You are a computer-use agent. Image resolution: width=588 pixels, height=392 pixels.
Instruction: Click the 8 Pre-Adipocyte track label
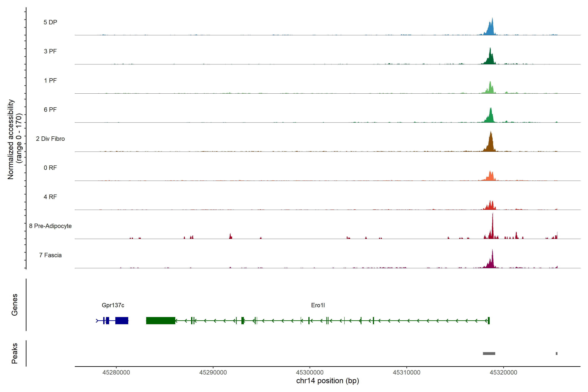pos(50,226)
